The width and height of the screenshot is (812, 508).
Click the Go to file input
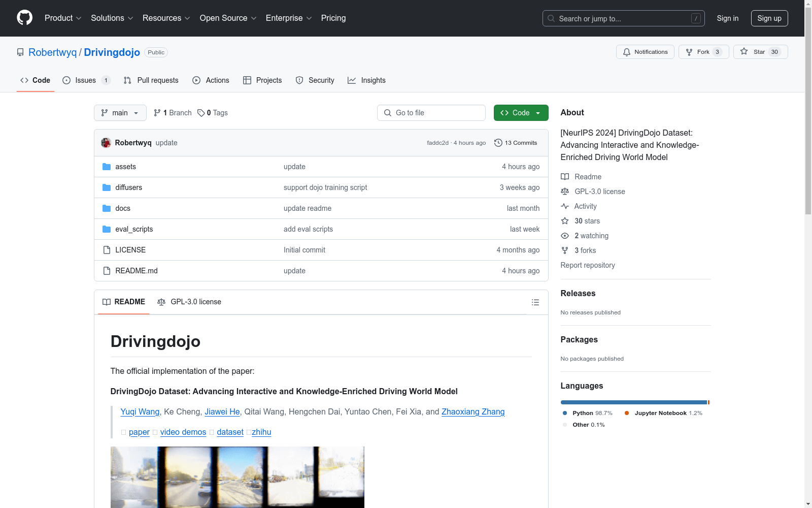click(x=431, y=113)
